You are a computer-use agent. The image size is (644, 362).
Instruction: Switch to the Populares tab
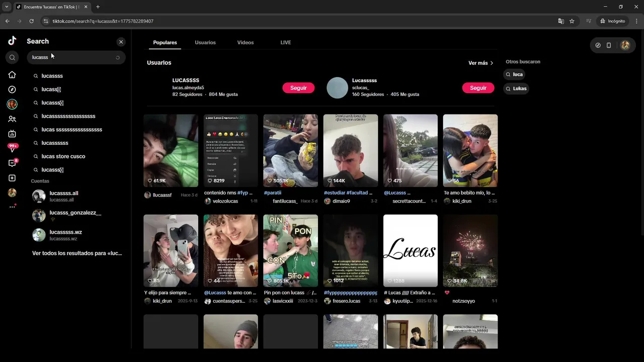165,43
